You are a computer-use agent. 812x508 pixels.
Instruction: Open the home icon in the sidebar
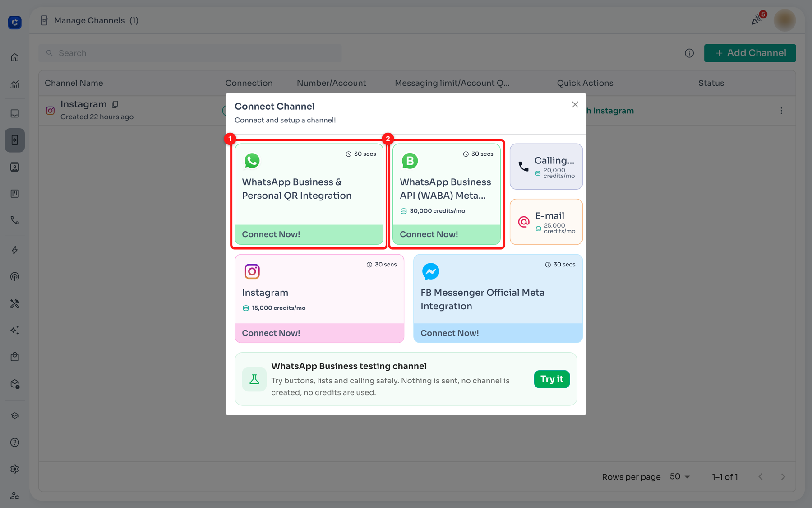pyautogui.click(x=15, y=57)
